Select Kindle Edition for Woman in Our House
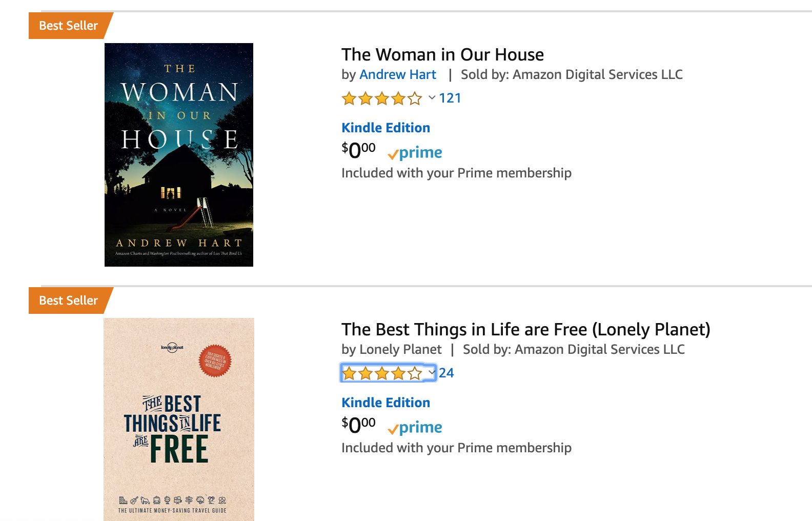The width and height of the screenshot is (812, 521). [x=385, y=128]
